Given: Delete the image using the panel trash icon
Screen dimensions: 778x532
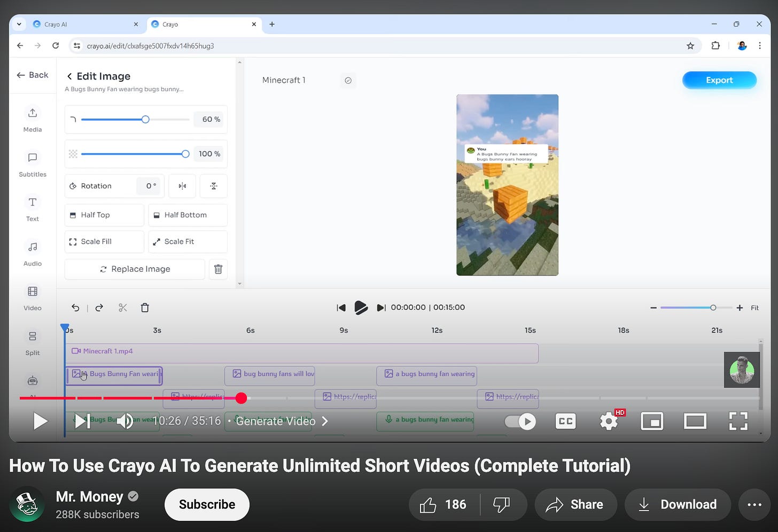Looking at the screenshot, I should point(218,269).
